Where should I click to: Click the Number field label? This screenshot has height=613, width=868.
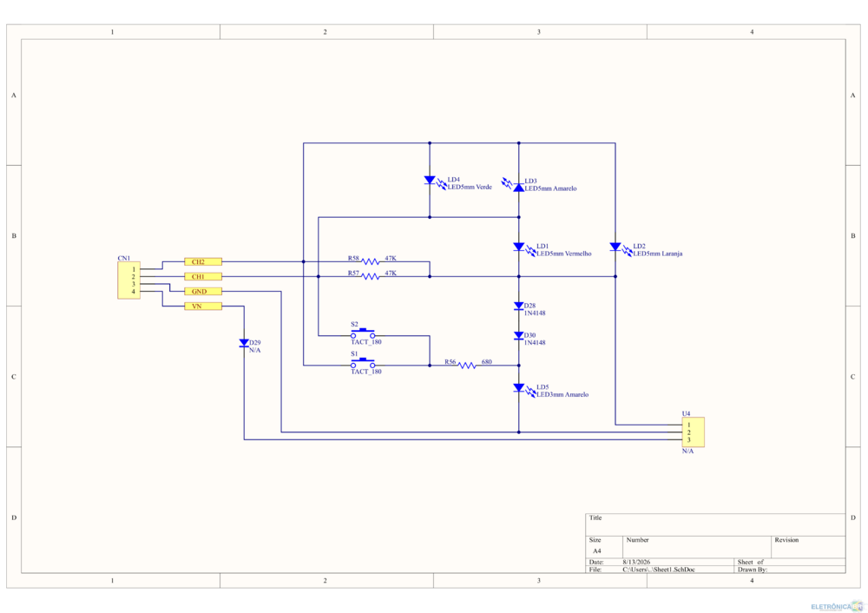[638, 540]
